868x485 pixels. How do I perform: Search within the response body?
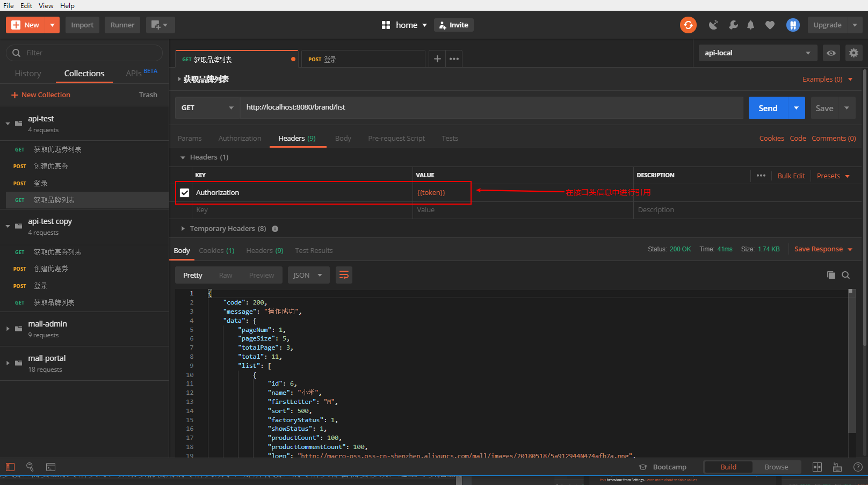[845, 275]
